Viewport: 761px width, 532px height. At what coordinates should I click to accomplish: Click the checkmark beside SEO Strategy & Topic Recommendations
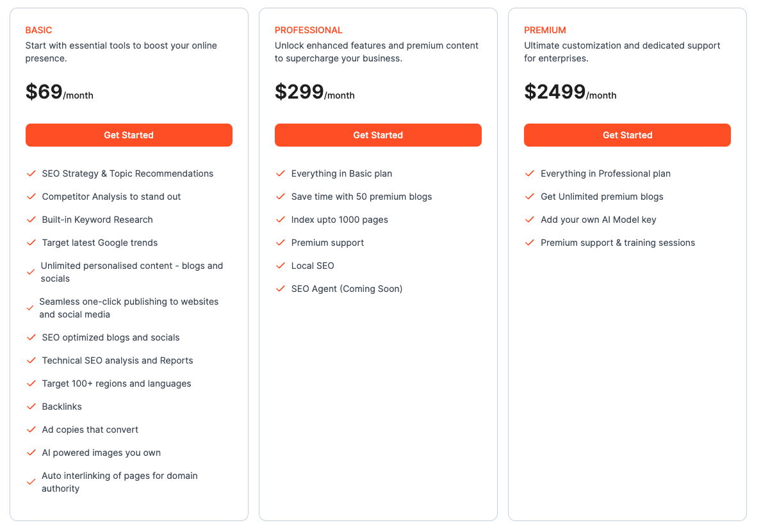tap(31, 173)
